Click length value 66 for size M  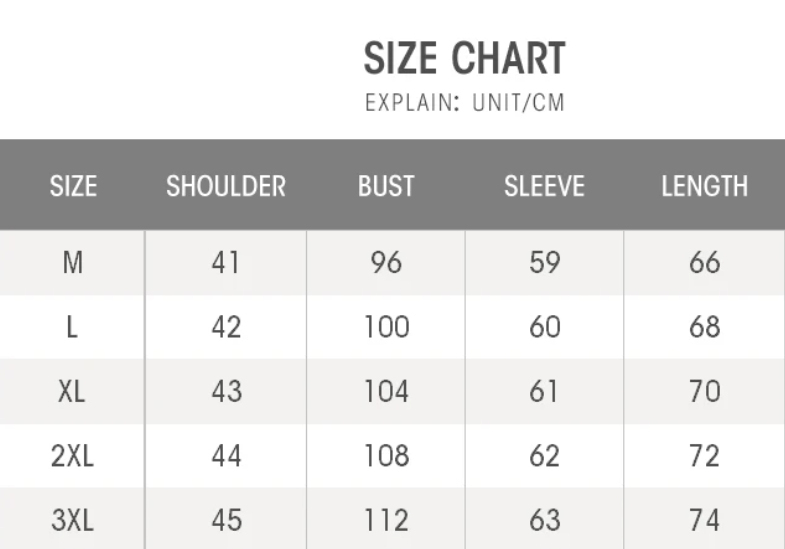[704, 263]
